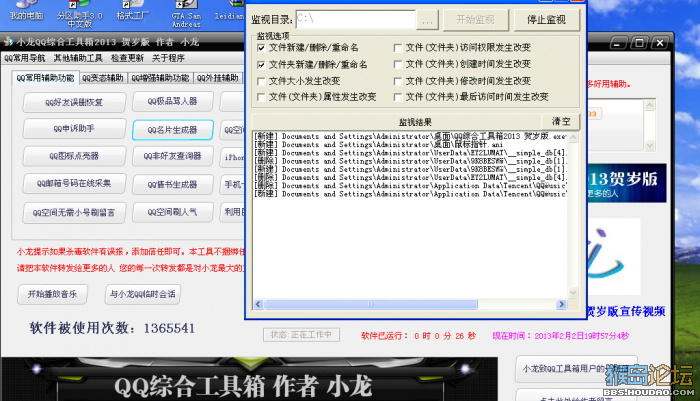This screenshot has height=401, width=700.
Task: Click the 开始监视 button
Action: click(475, 20)
